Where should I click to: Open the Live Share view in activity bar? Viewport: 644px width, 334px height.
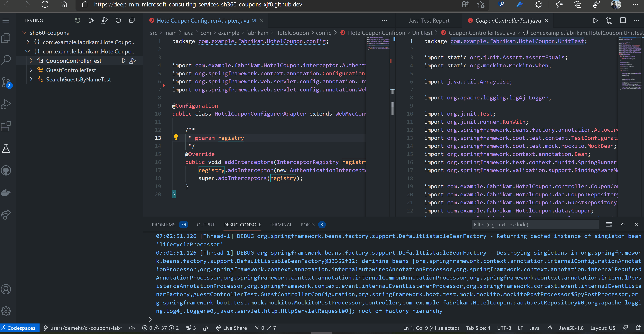point(6,215)
